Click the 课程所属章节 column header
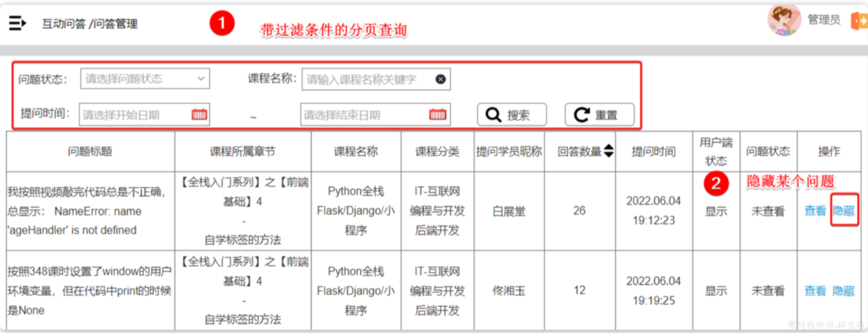This screenshot has width=868, height=333. [243, 151]
